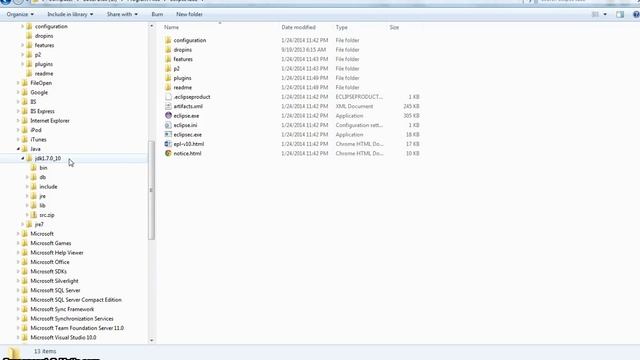Select the eclipsec.exe file icon
Image resolution: width=640 pixels, height=360 pixels.
(168, 134)
